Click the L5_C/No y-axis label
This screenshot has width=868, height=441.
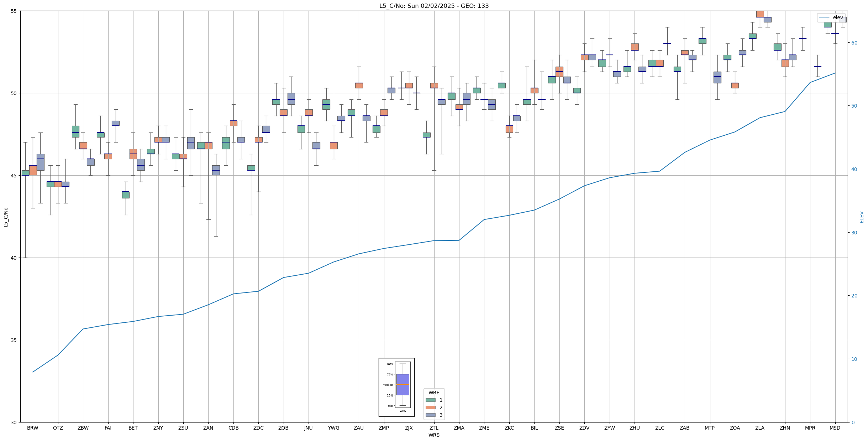coord(6,217)
